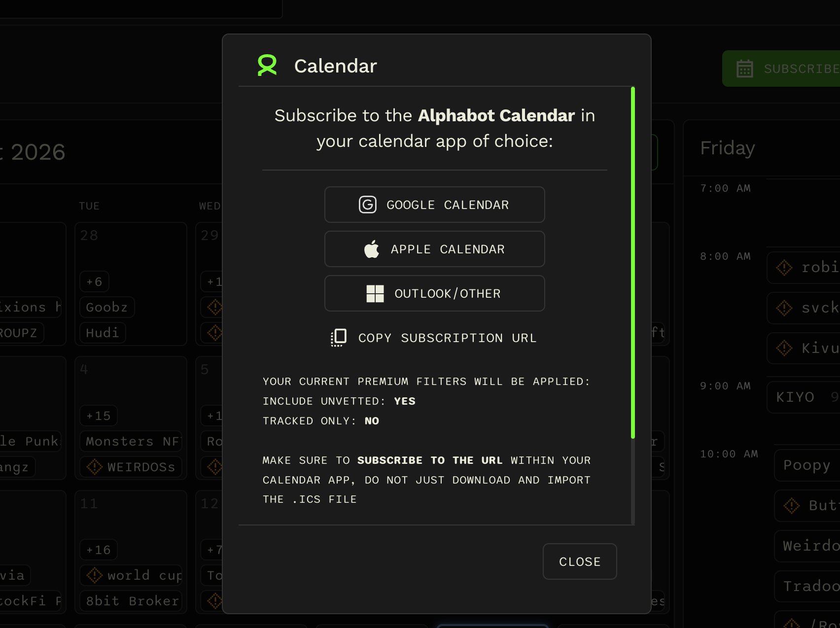The image size is (840, 628).
Task: Open the Weirdo event in Friday panel
Action: pyautogui.click(x=807, y=546)
